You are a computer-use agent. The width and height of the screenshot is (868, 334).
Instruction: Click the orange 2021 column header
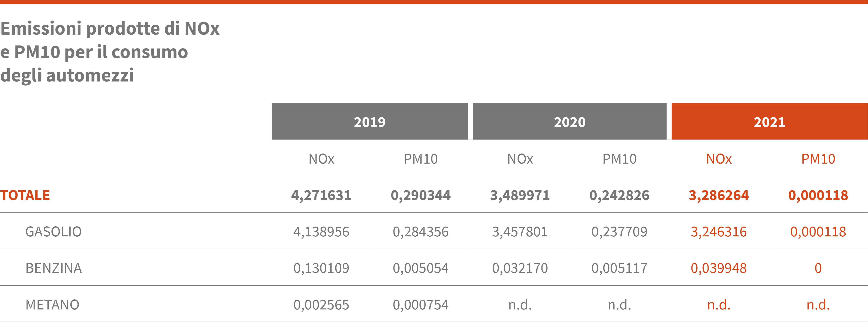point(769,122)
